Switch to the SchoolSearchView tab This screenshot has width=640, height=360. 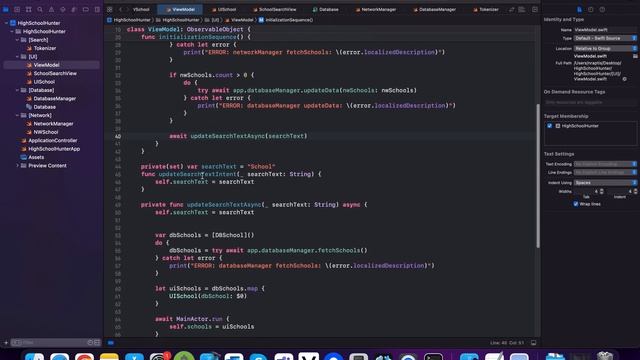coord(274,9)
